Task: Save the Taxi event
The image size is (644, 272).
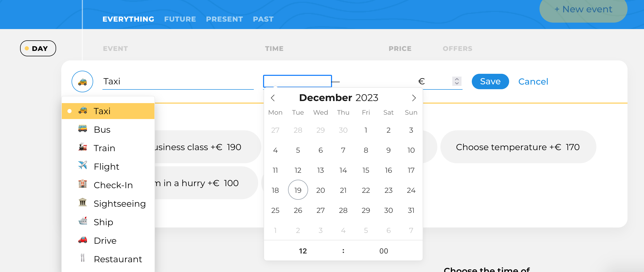Action: [x=490, y=81]
